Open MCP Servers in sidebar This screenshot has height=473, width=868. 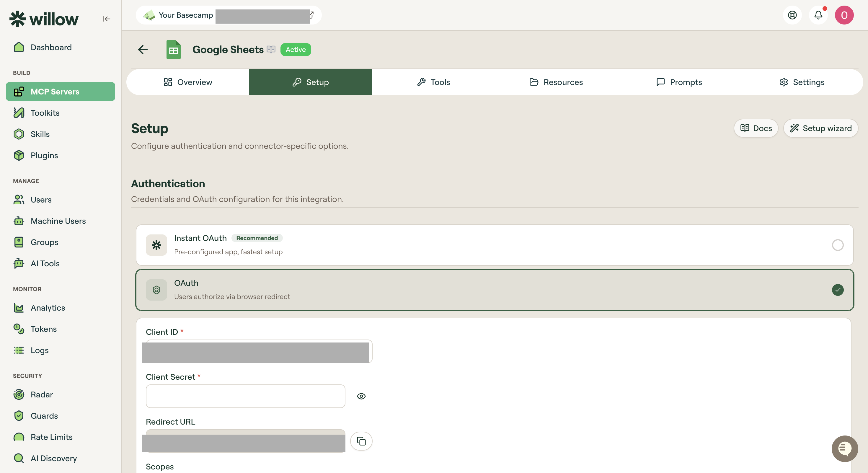pyautogui.click(x=61, y=92)
